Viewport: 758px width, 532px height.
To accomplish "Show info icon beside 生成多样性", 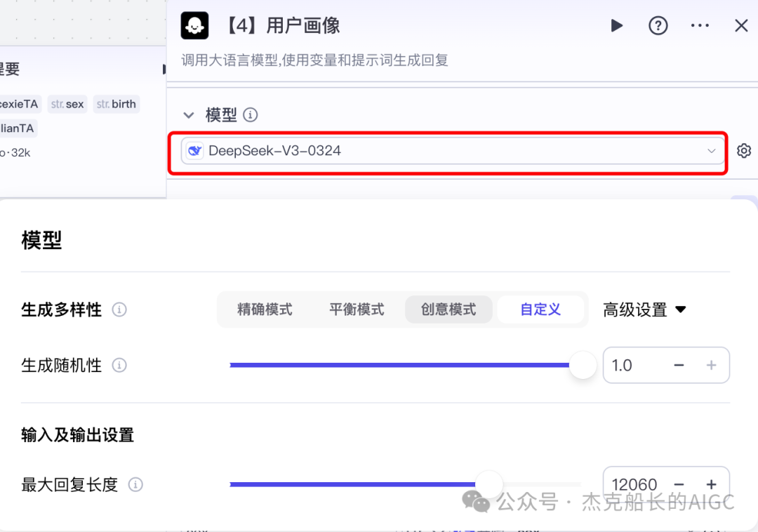I will pos(119,310).
